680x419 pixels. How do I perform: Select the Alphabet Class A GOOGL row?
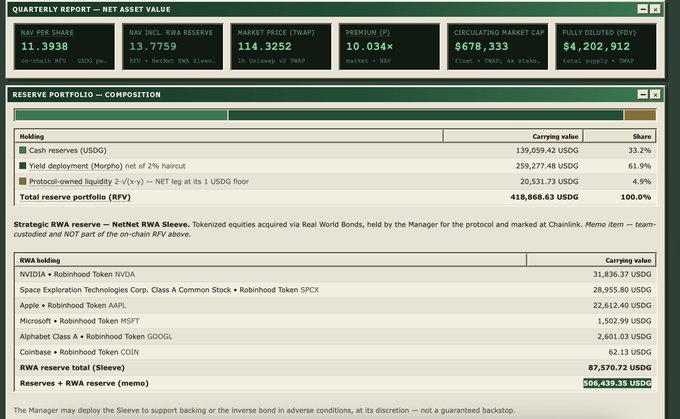tap(335, 337)
